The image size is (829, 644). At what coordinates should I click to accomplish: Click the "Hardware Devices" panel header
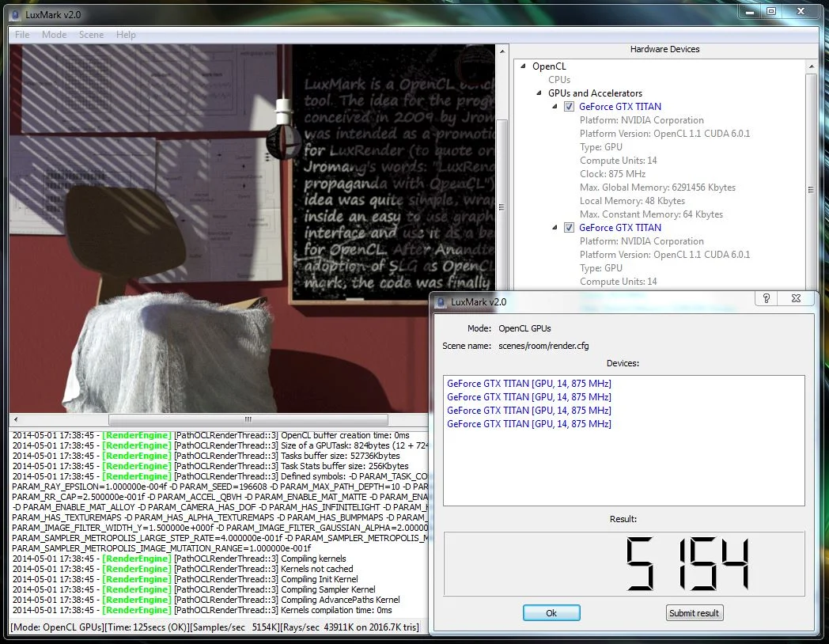click(x=664, y=49)
